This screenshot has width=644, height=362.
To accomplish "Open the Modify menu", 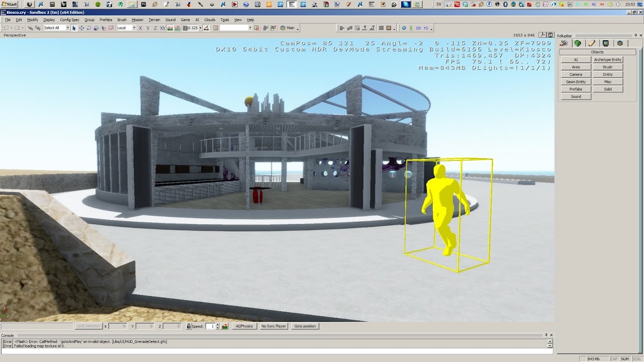I will coord(32,20).
